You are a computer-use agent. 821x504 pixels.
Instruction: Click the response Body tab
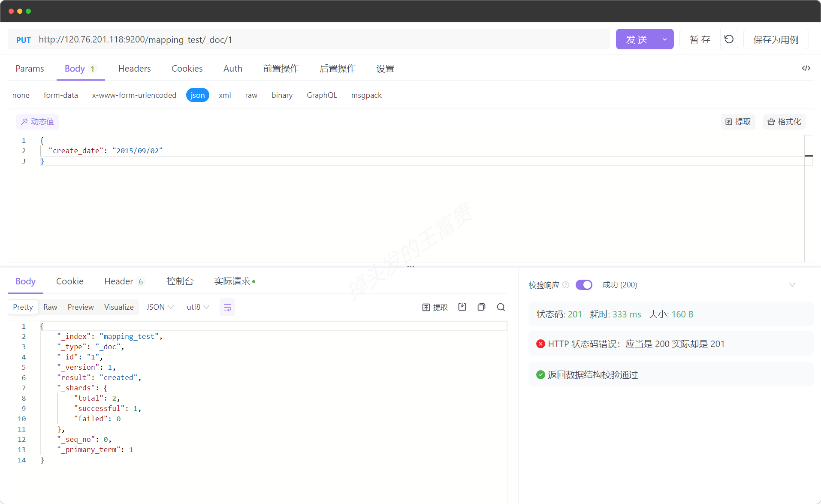[x=25, y=281]
